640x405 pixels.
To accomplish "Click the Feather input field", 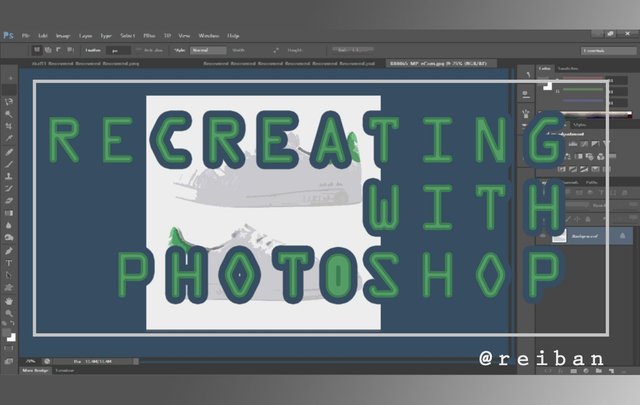I will [118, 50].
